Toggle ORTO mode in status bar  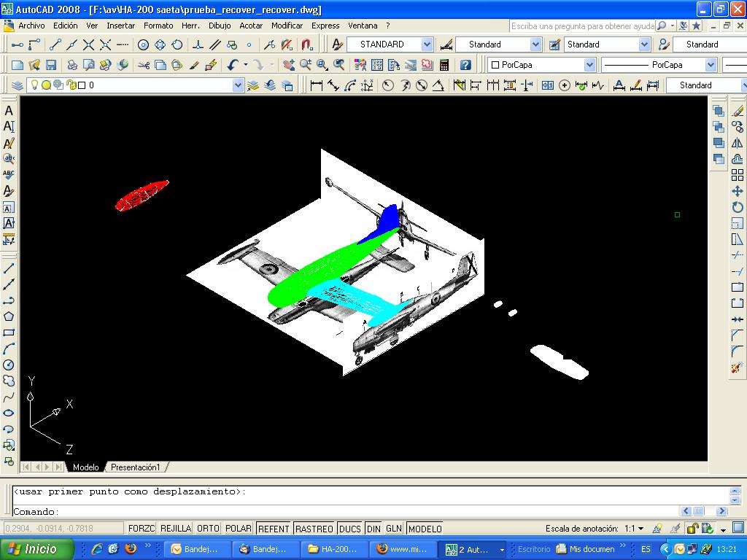coord(208,529)
